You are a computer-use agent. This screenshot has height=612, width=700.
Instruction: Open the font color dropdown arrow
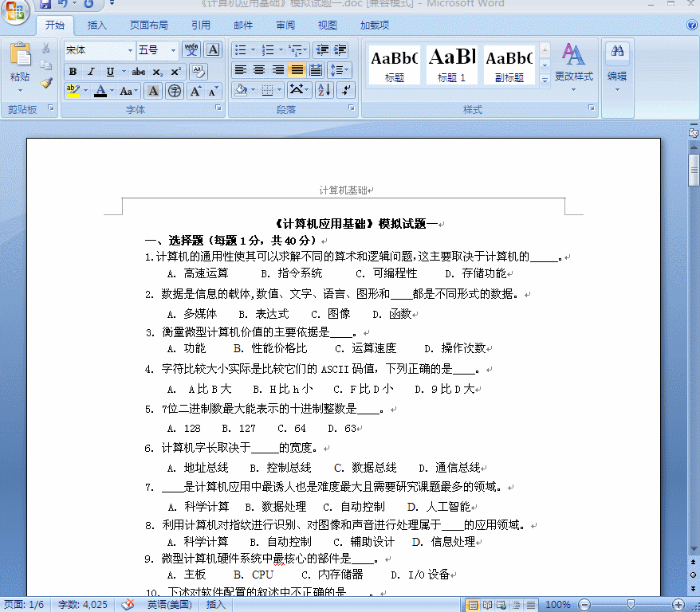[x=112, y=91]
